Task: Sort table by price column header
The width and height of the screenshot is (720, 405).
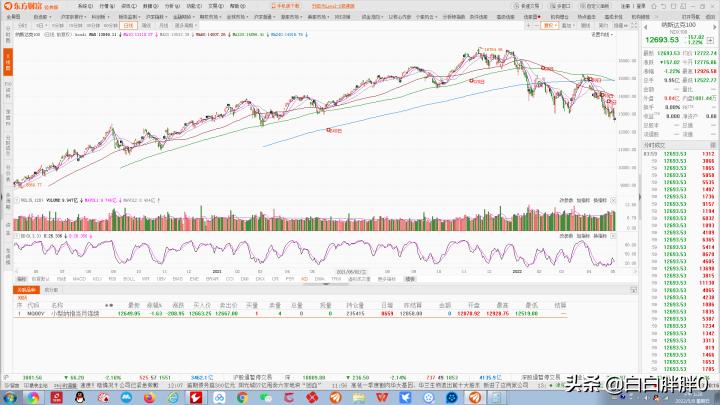Action: (134, 305)
